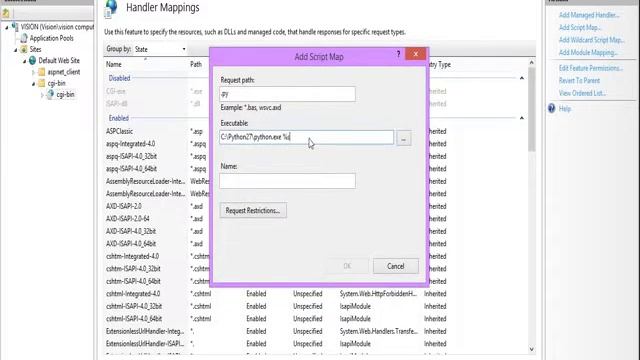Collapse the parent cgi-bin node
Screen dimensions: 640x360
pos(33,84)
